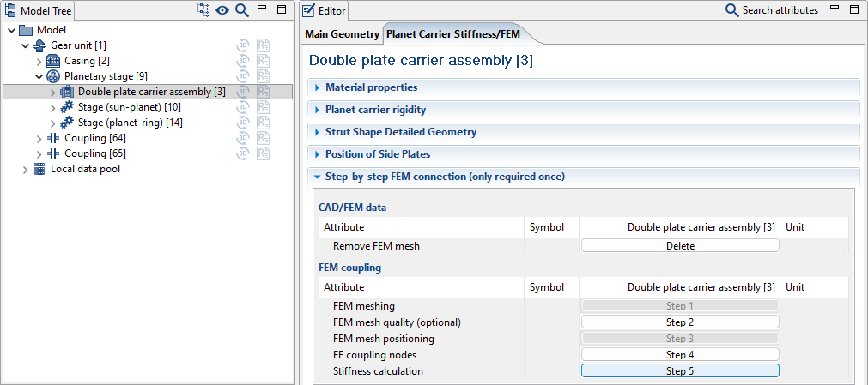
Task: Click the Casing node icon
Action: (x=53, y=61)
